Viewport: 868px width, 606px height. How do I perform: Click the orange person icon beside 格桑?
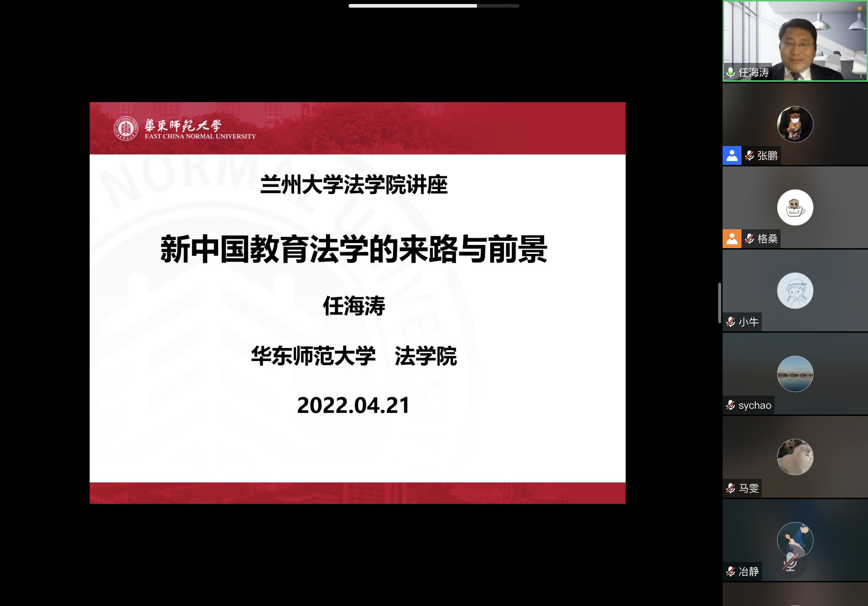pos(732,238)
